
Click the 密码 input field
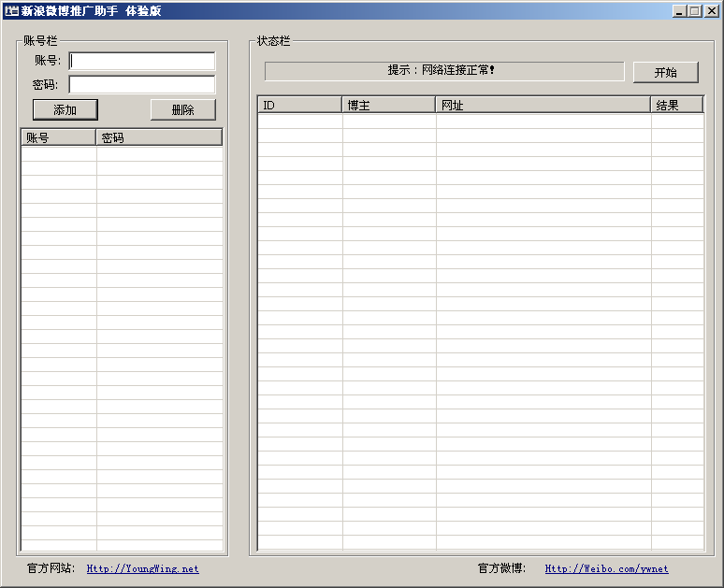coord(142,85)
